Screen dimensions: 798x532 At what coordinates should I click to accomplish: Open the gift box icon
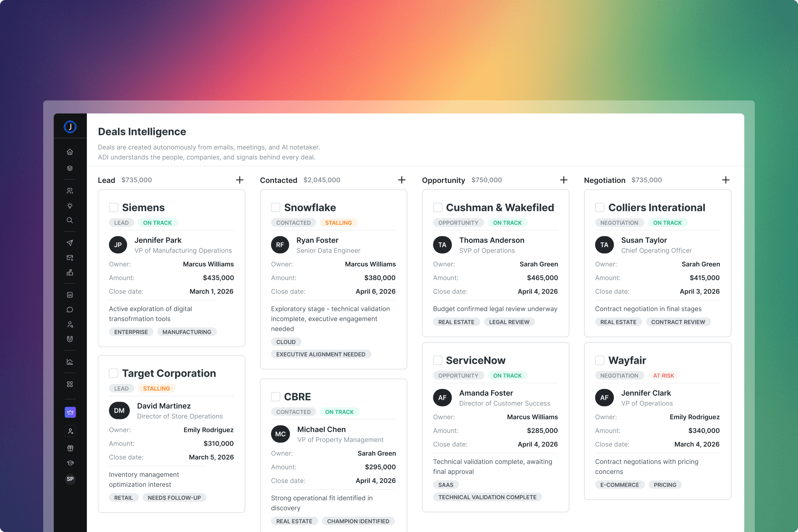click(x=70, y=448)
